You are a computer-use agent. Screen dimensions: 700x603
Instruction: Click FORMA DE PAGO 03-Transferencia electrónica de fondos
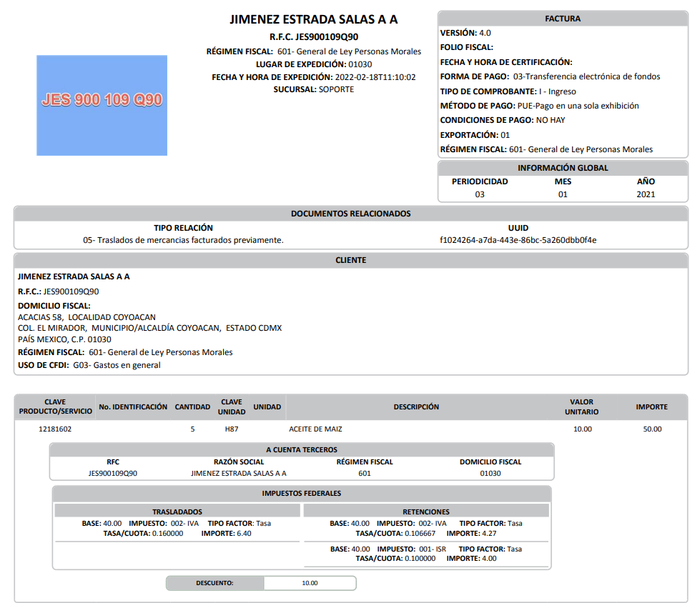(550, 76)
